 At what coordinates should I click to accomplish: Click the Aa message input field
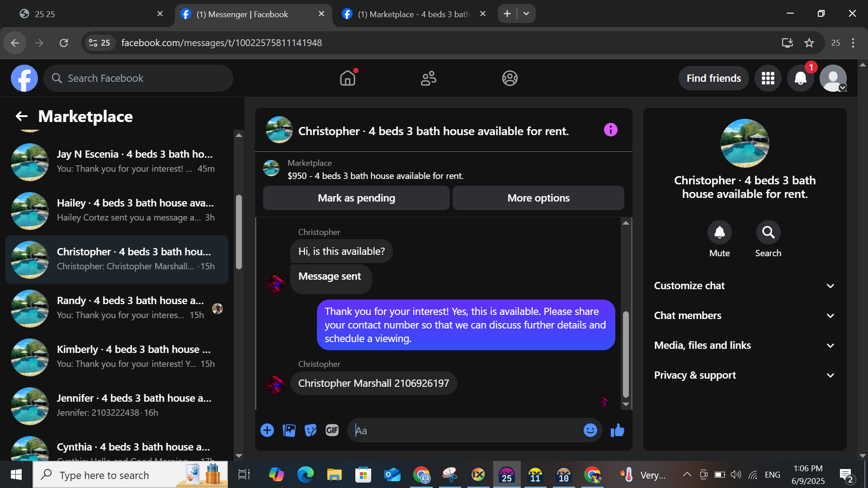[466, 430]
